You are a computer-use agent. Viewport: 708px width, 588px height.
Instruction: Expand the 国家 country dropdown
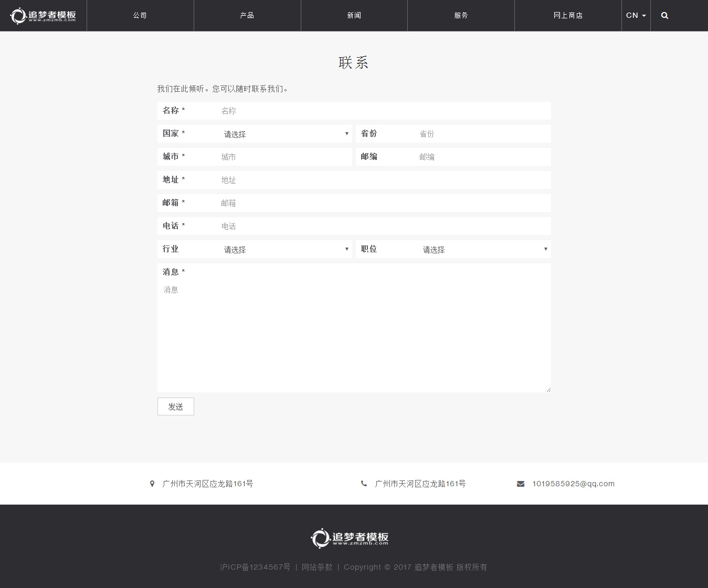tap(286, 134)
